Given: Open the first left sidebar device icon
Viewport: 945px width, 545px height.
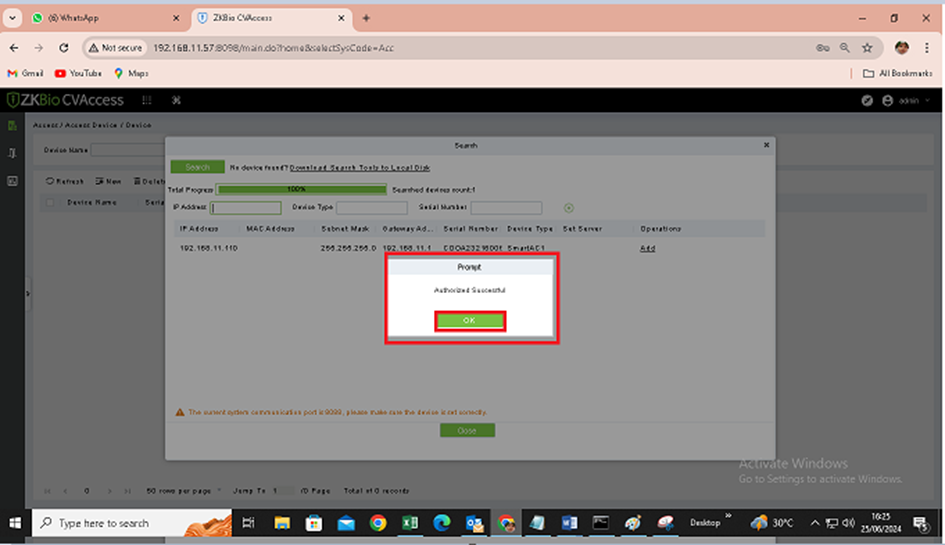Looking at the screenshot, I should click(12, 126).
